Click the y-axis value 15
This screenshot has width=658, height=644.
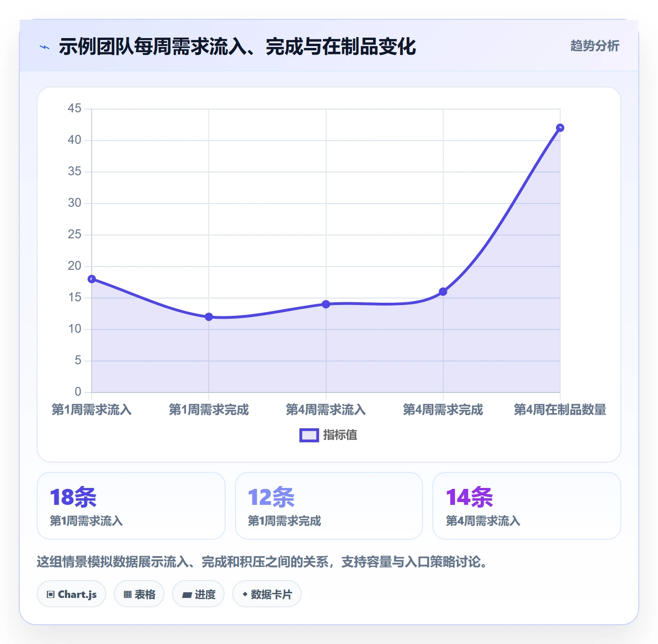74,298
